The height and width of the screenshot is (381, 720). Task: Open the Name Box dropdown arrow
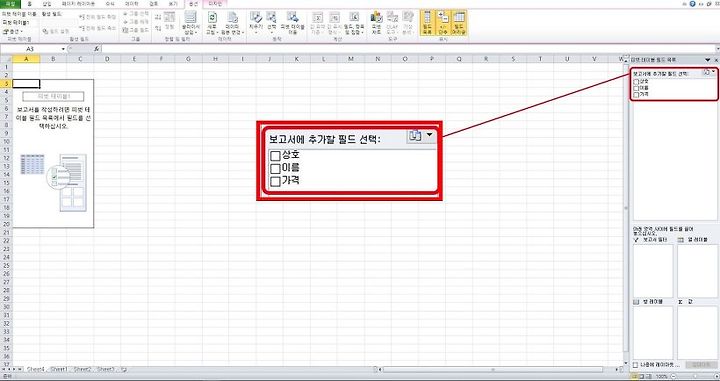(63, 49)
